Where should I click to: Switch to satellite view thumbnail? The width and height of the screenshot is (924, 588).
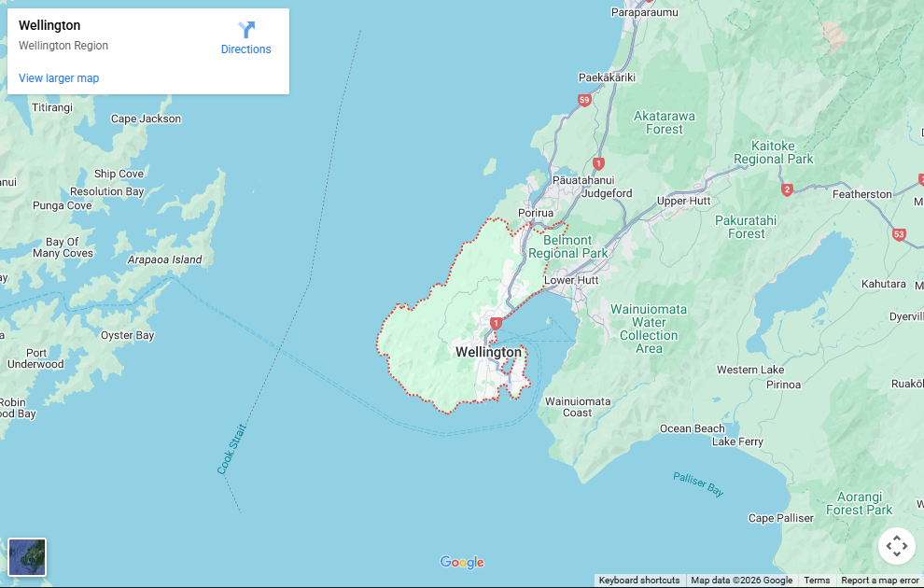click(x=27, y=557)
